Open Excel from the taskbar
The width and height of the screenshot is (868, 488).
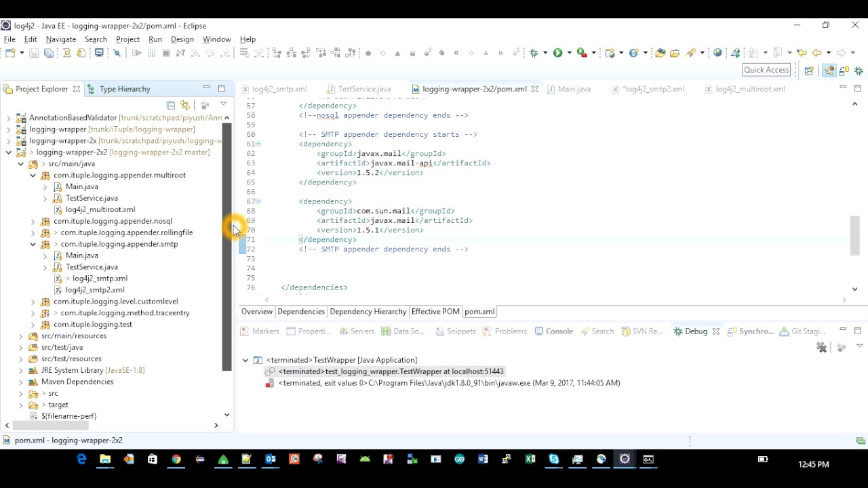point(530,459)
